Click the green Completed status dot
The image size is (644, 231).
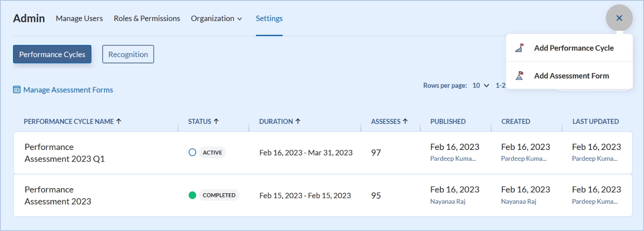pos(192,195)
